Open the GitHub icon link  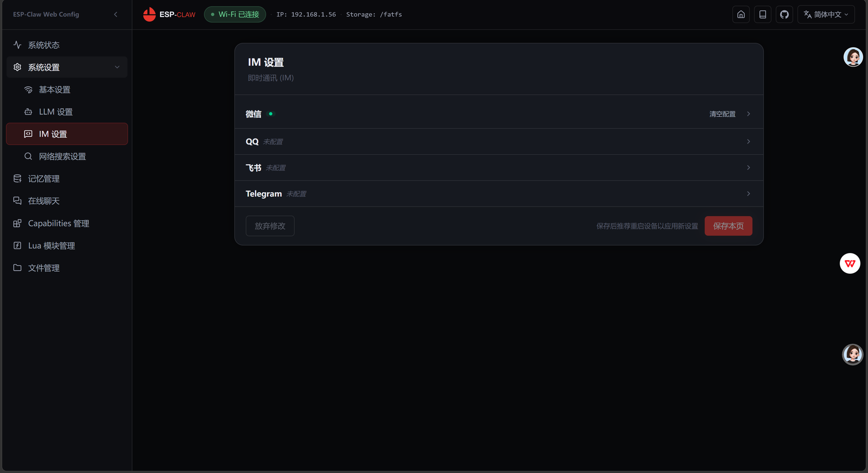(784, 14)
